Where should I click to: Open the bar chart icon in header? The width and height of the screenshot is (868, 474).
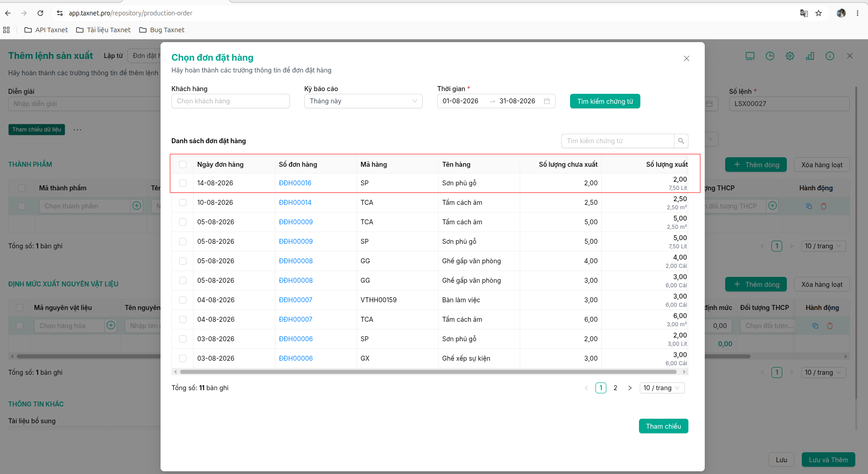point(810,56)
